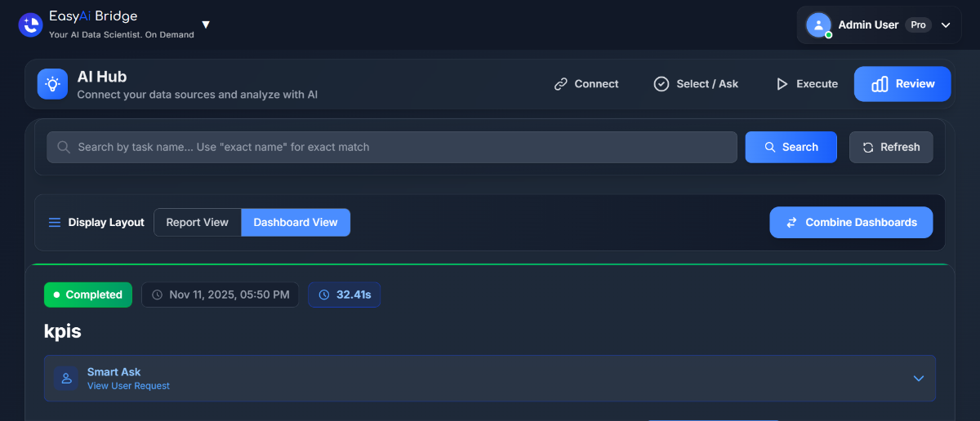The width and height of the screenshot is (980, 421).
Task: Select the Dashboard View layout
Action: coord(296,223)
